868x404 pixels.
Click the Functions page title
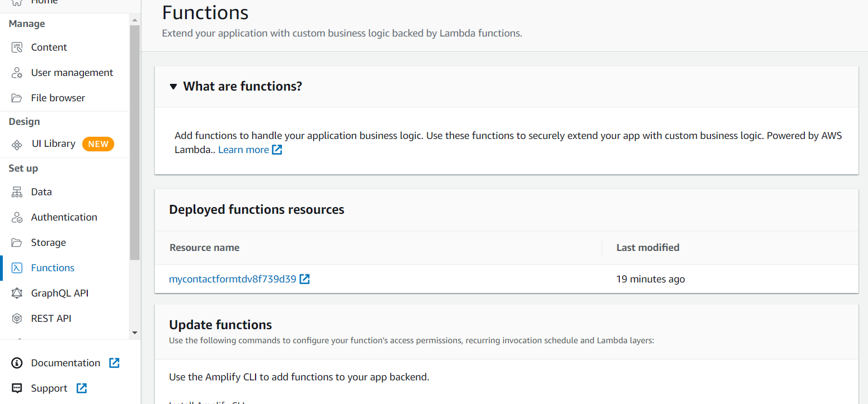[x=205, y=12]
